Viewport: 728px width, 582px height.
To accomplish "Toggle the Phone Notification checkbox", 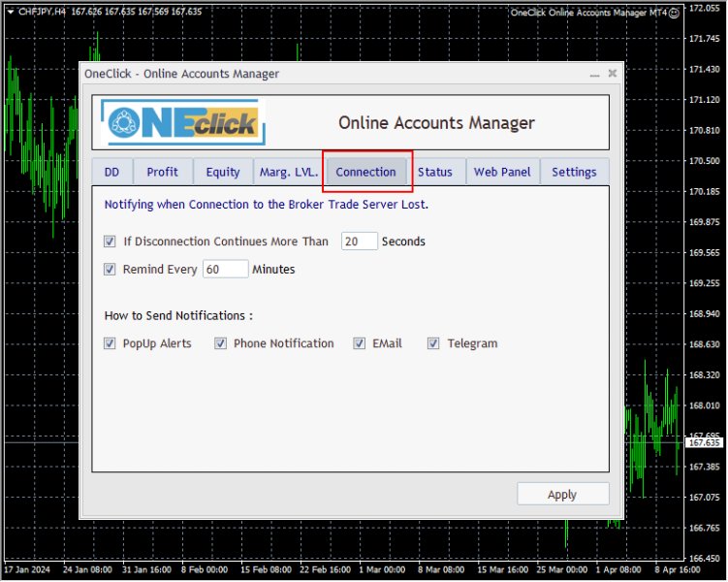I will click(221, 343).
